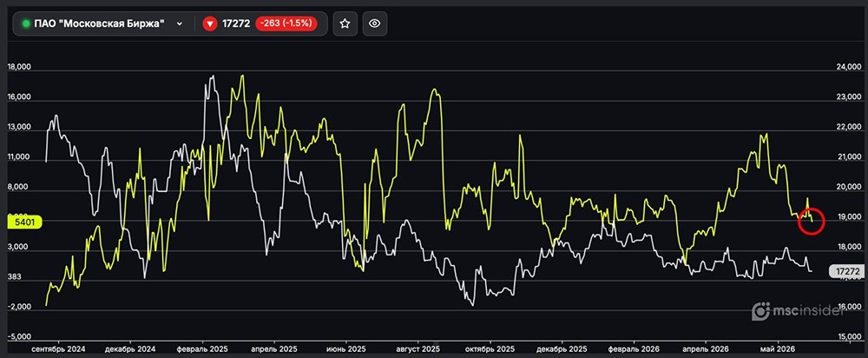This screenshot has height=358, width=868.
Task: Click the star favorite icon
Action: (x=345, y=23)
